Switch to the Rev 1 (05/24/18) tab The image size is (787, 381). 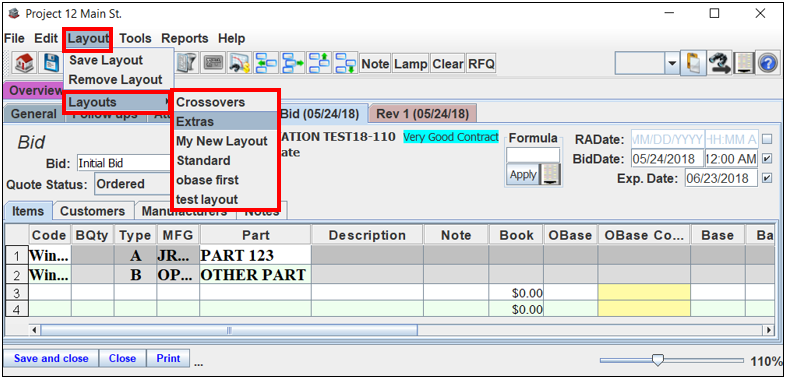[423, 114]
